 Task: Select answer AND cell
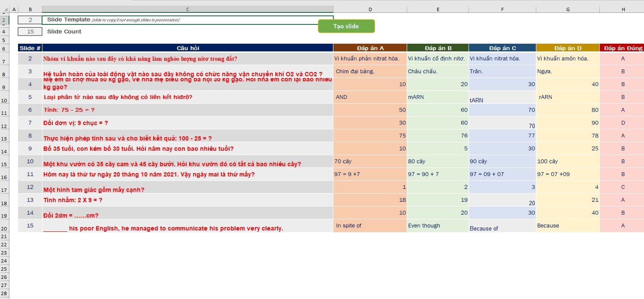point(370,97)
